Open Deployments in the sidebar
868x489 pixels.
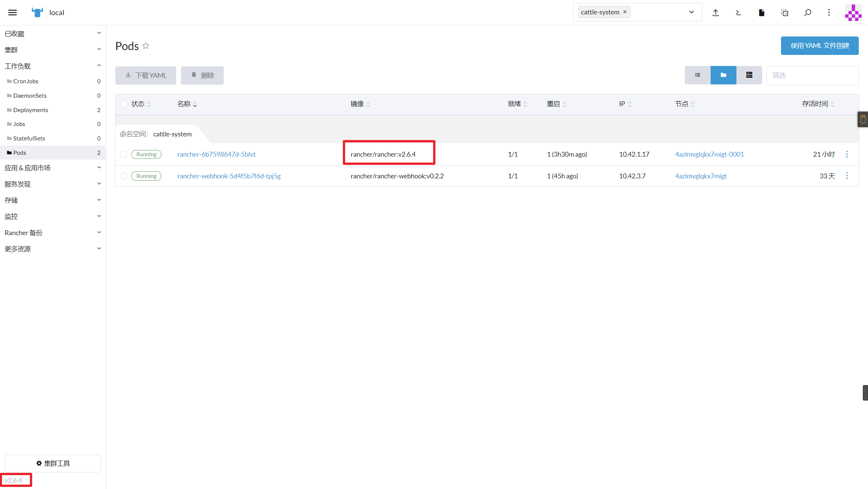tap(53, 110)
